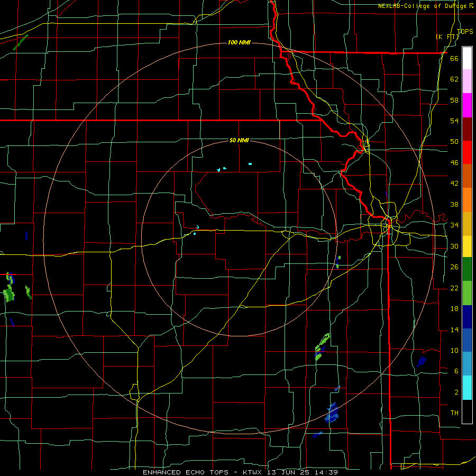Viewport: 476px width, 476px height.
Task: Click legend value "30"
Action: (454, 246)
